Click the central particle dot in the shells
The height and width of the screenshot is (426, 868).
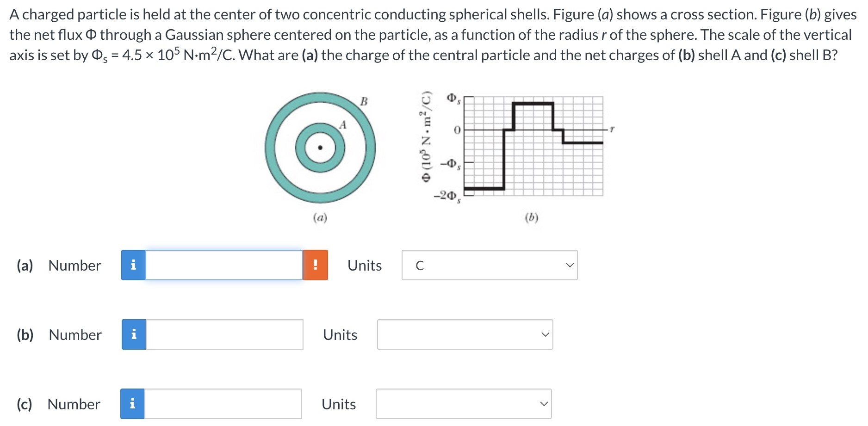(320, 148)
